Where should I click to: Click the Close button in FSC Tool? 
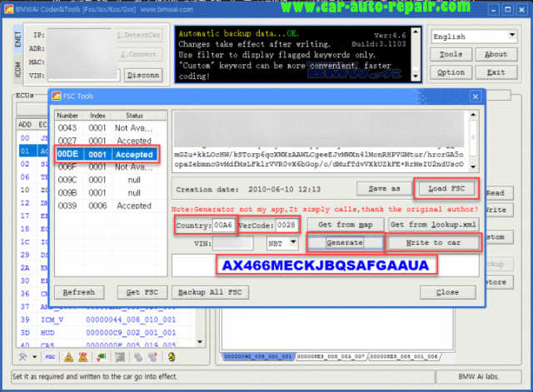click(447, 292)
